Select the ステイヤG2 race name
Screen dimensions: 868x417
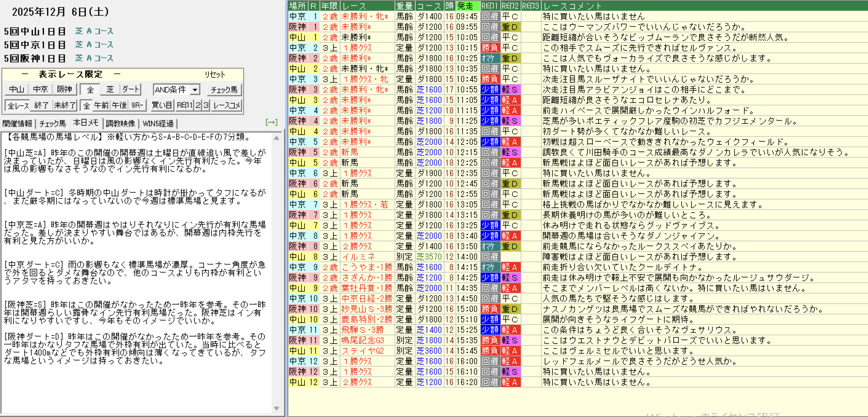pos(363,351)
